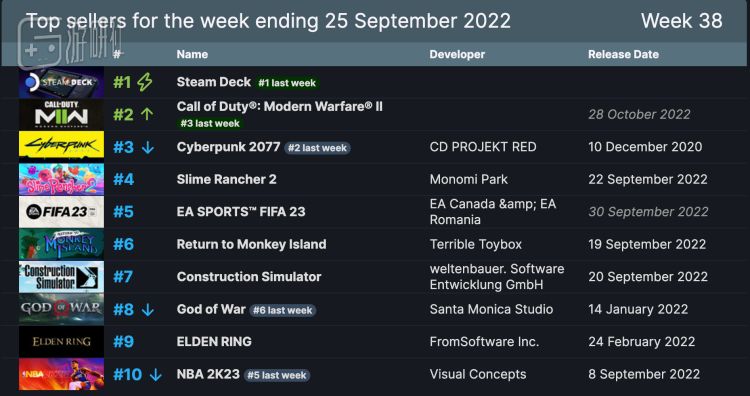The height and width of the screenshot is (396, 750).
Task: Click the Construction Simulator logo image
Action: [61, 276]
